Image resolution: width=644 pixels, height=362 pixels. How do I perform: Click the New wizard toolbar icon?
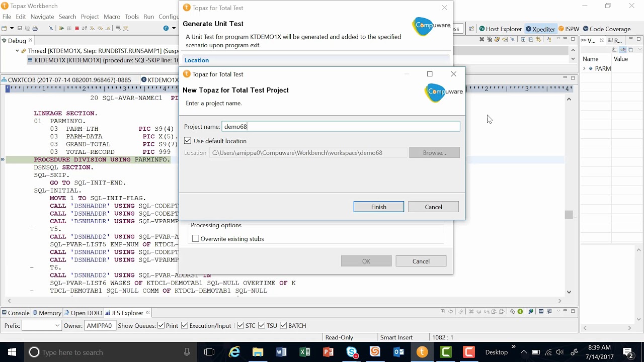click(5, 29)
